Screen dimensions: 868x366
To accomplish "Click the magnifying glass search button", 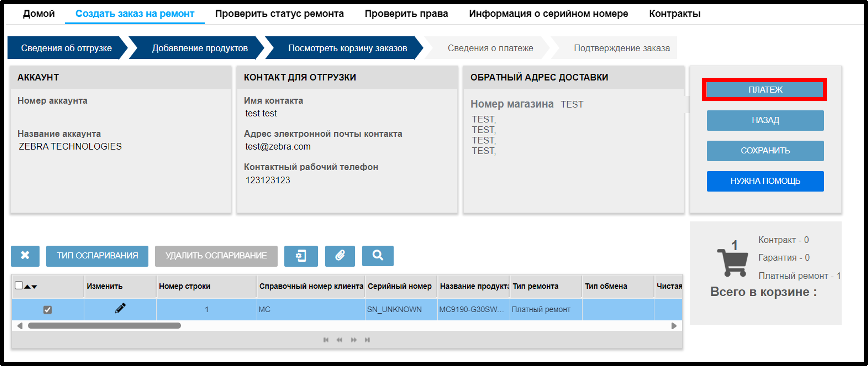I will pyautogui.click(x=378, y=256).
